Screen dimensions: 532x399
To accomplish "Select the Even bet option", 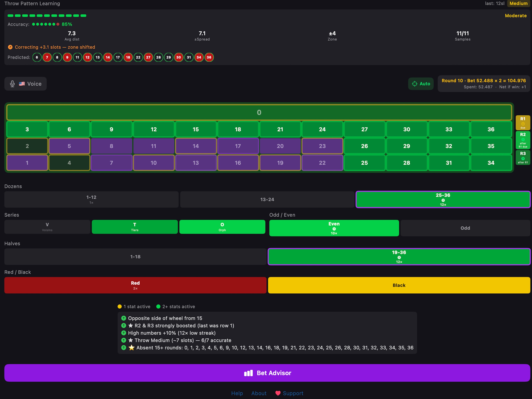I will [x=334, y=228].
